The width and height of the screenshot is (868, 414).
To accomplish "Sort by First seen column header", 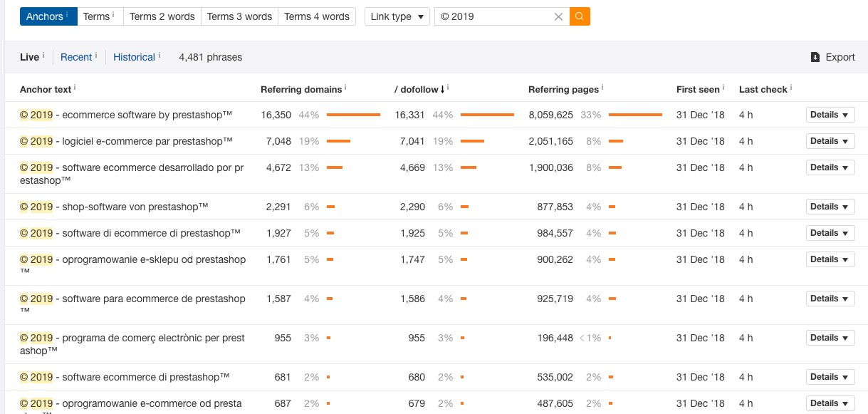I will tap(698, 89).
